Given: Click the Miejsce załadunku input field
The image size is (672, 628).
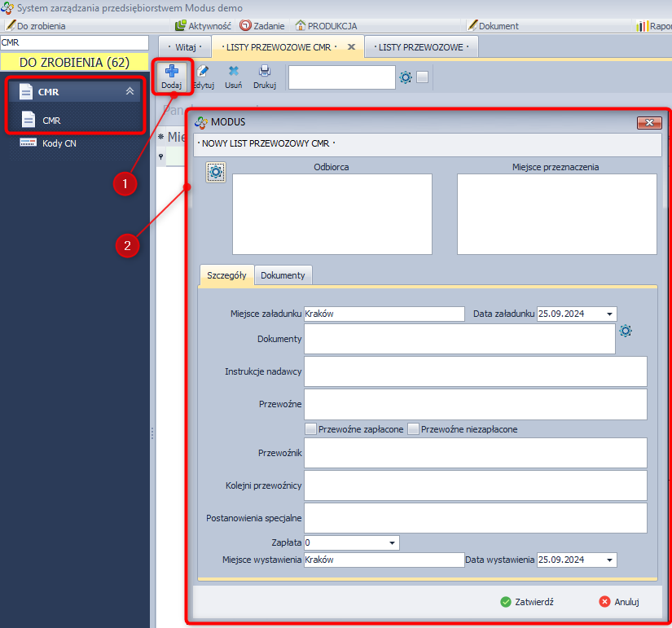Looking at the screenshot, I should pyautogui.click(x=383, y=314).
